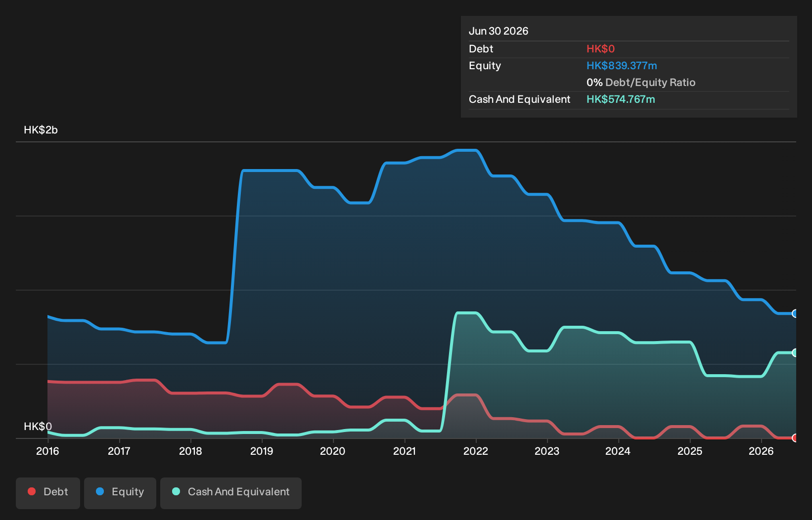
Task: Click the red HK$0 debt value
Action: coord(600,49)
